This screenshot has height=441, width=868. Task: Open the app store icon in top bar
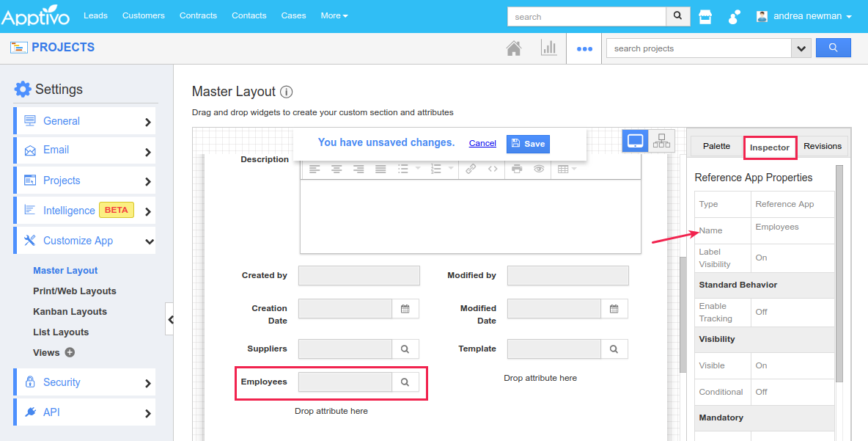705,16
